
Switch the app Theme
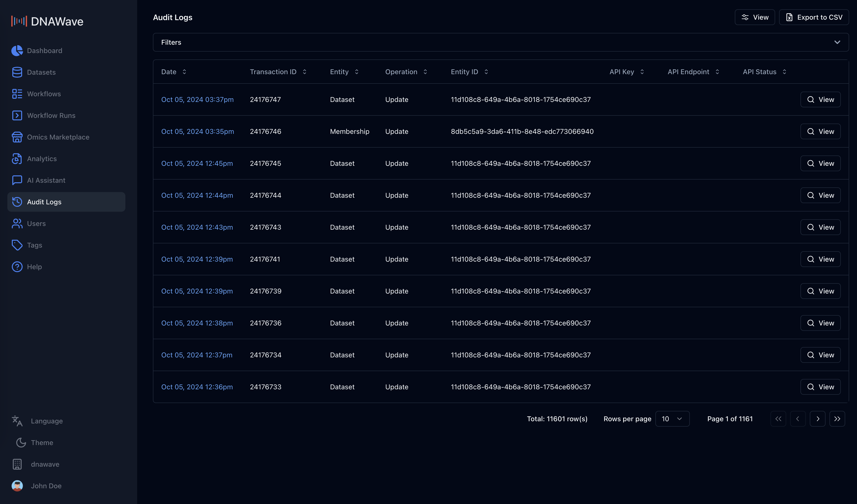(x=42, y=443)
